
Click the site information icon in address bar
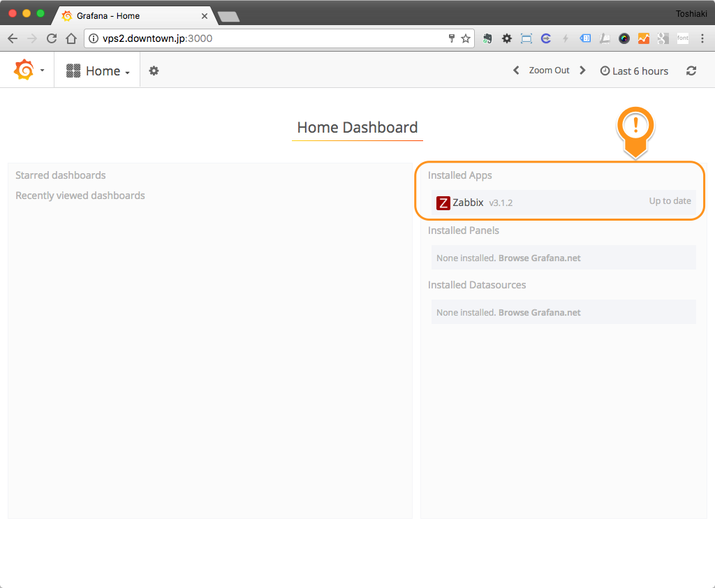coord(93,38)
